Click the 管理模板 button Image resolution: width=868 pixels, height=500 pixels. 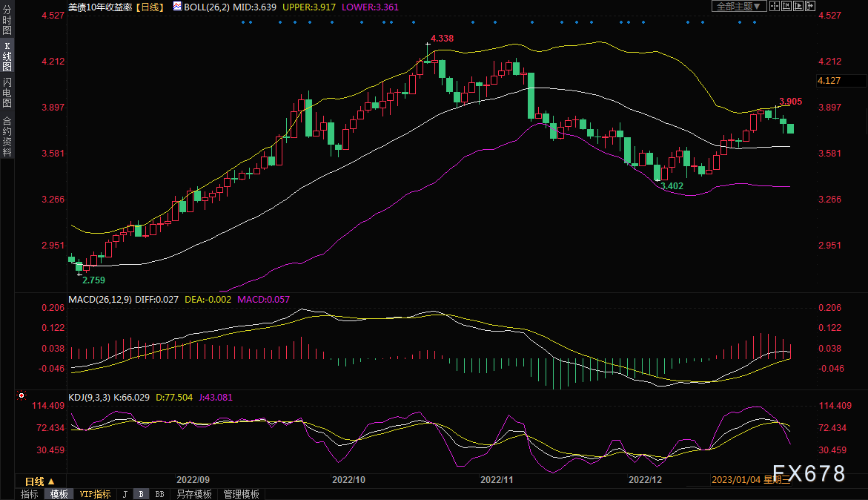point(241,494)
